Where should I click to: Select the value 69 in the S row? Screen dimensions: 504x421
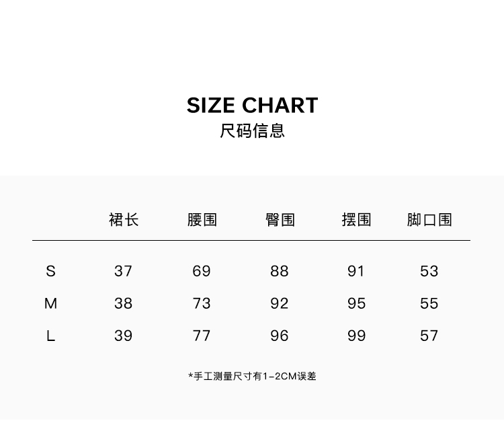pyautogui.click(x=202, y=271)
